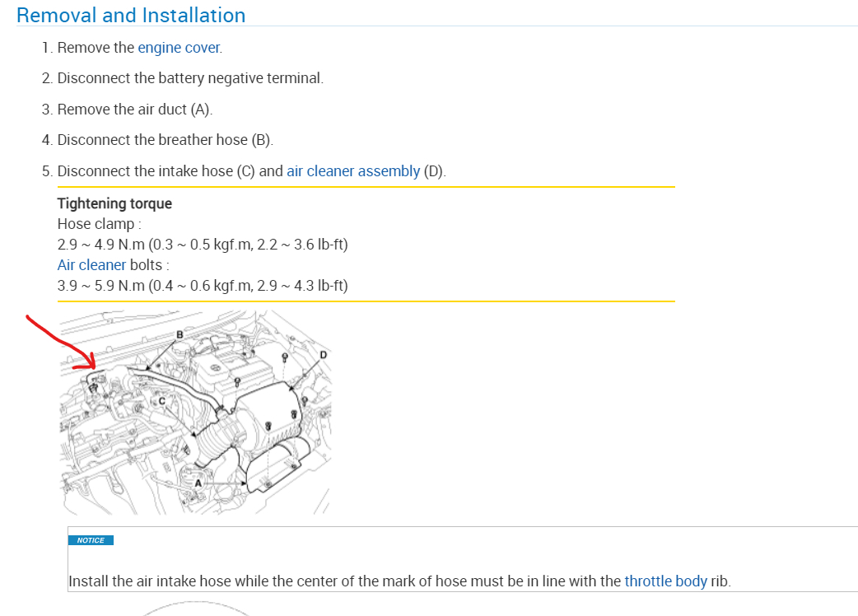This screenshot has height=616, width=858.
Task: Click label A in the engine diagram
Action: pos(198,483)
